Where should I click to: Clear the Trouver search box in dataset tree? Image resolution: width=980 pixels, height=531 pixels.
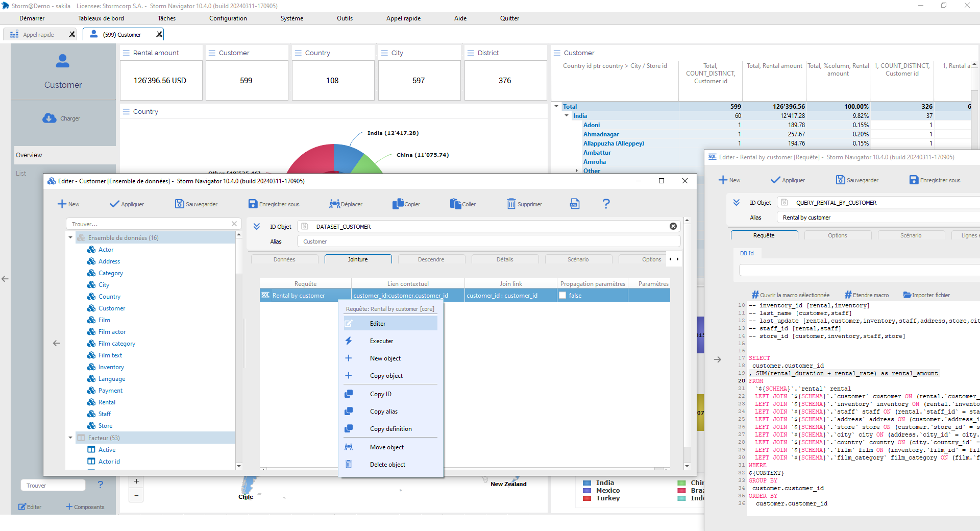pos(234,224)
